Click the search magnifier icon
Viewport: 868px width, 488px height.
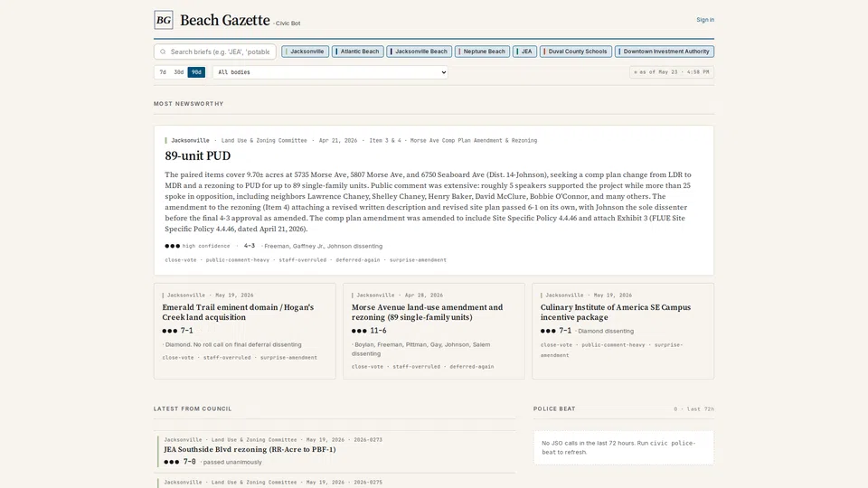pyautogui.click(x=163, y=52)
